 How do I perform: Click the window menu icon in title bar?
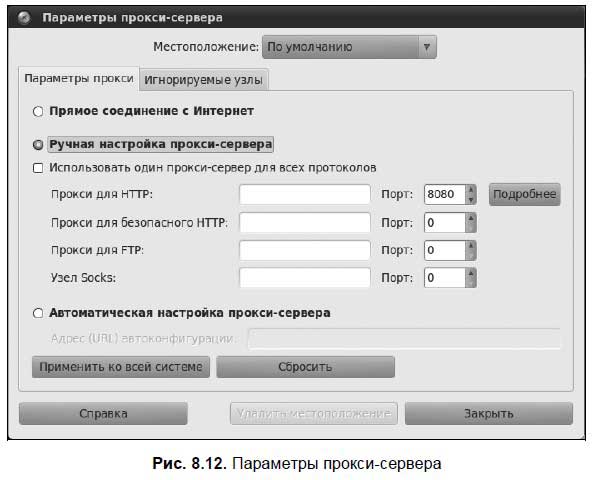tap(24, 17)
